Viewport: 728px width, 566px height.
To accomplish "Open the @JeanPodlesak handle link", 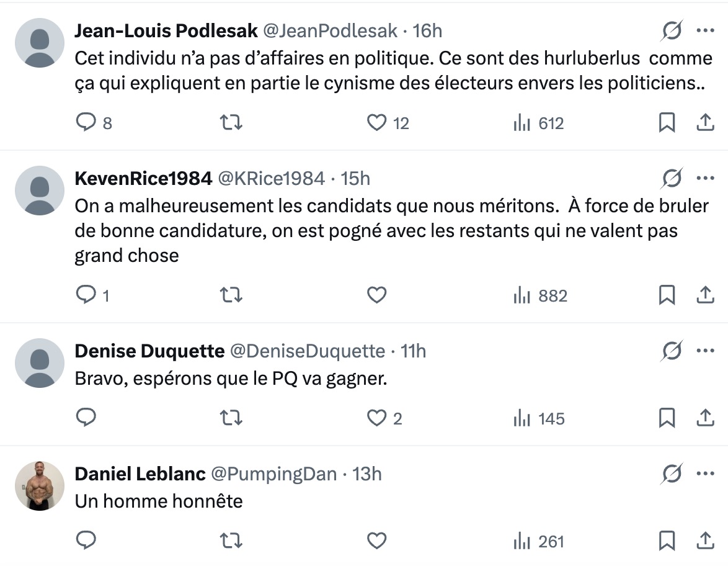I will [330, 30].
